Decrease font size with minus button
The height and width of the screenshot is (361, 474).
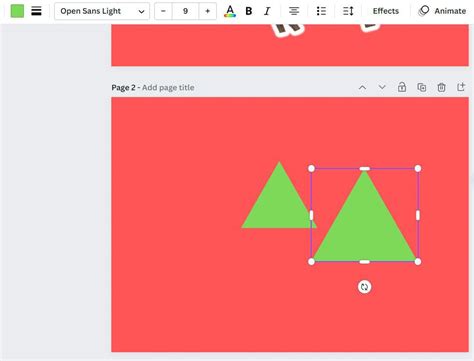pos(163,11)
